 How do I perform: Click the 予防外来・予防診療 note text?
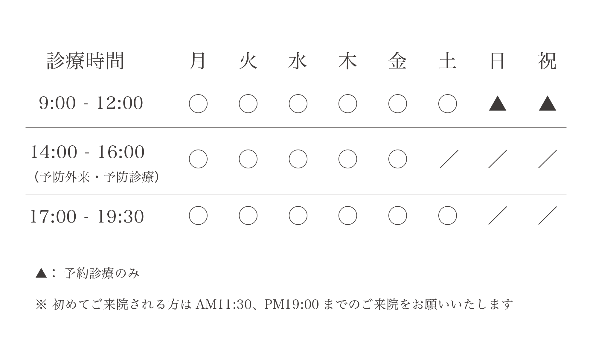pyautogui.click(x=96, y=177)
